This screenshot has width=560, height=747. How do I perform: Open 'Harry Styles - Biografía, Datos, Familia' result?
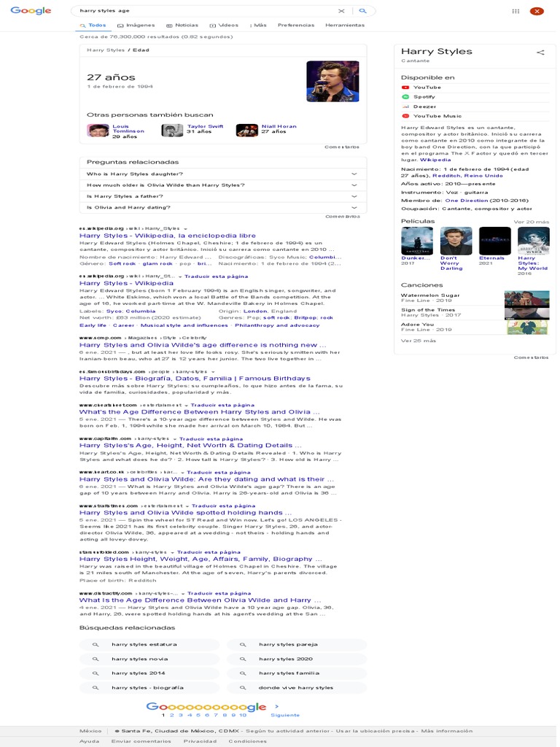click(x=195, y=379)
